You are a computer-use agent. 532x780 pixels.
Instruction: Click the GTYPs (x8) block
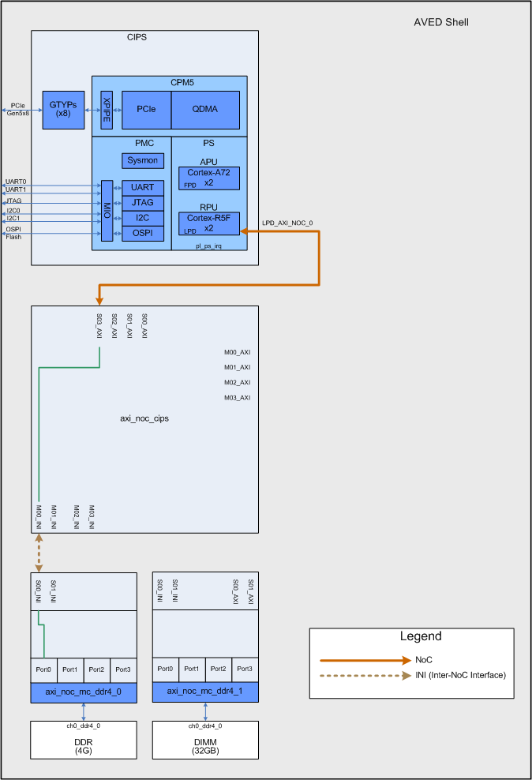click(63, 110)
